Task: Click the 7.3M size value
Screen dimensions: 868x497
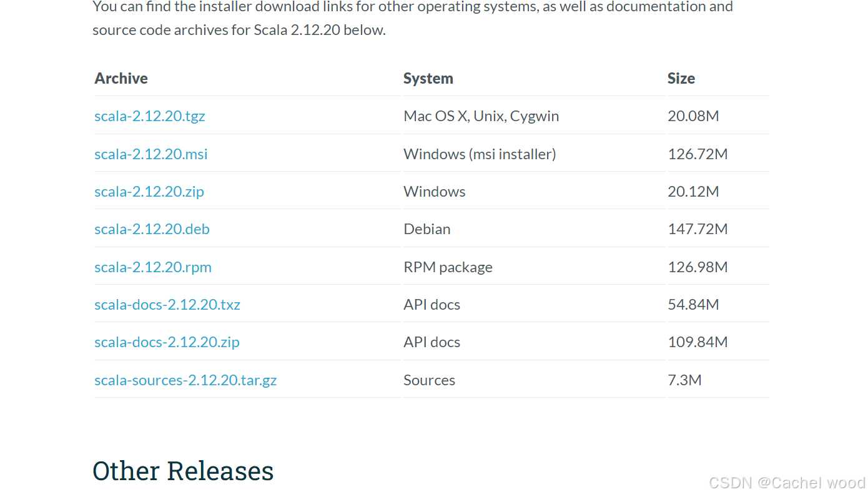Action: pos(684,380)
